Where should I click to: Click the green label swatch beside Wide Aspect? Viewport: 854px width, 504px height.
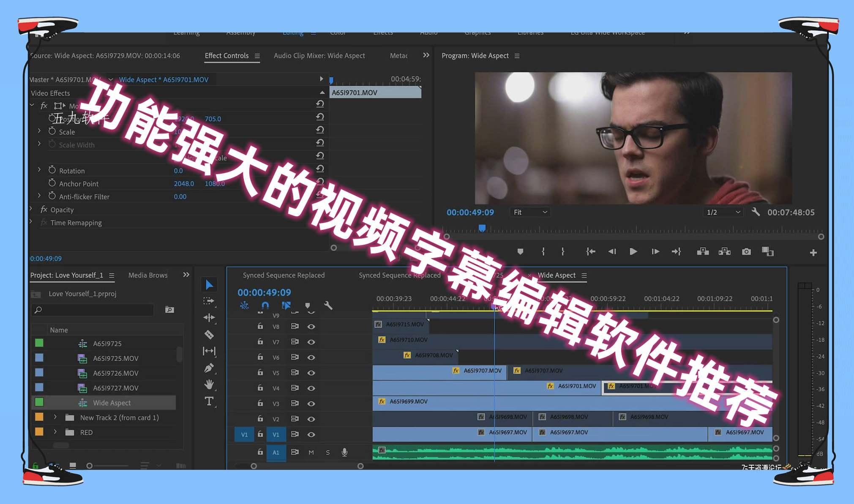(x=39, y=402)
